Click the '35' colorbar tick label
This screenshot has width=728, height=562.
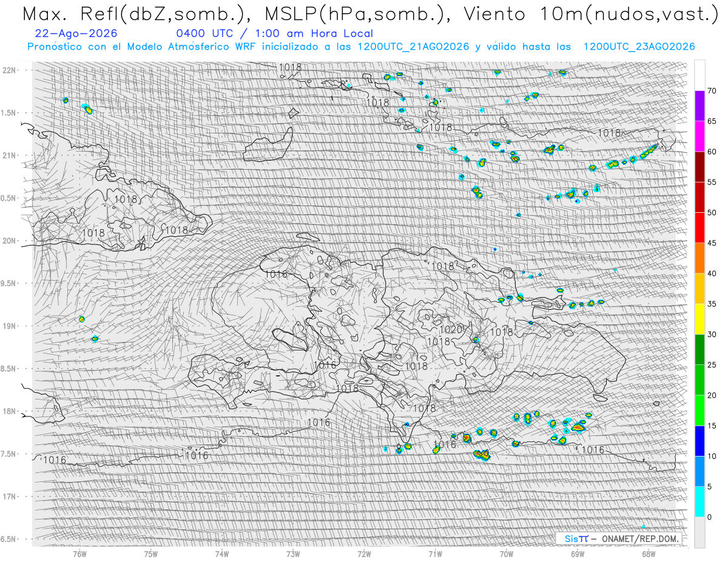[x=712, y=304]
